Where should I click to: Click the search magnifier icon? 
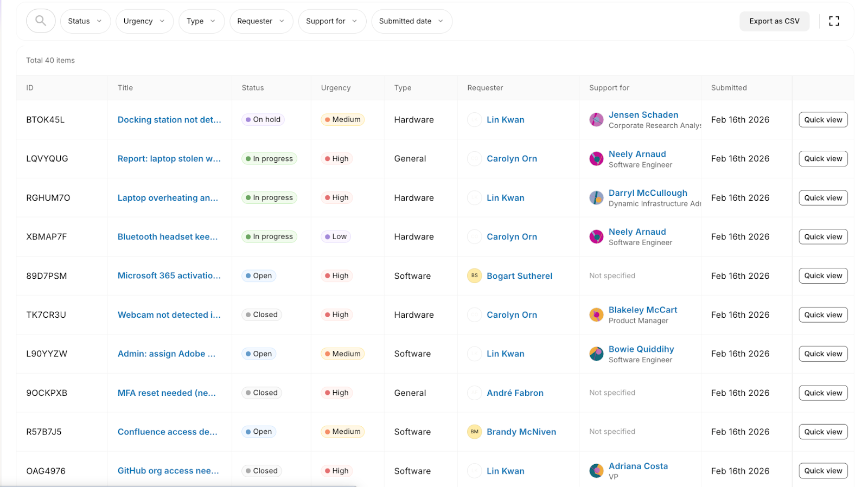(x=41, y=21)
